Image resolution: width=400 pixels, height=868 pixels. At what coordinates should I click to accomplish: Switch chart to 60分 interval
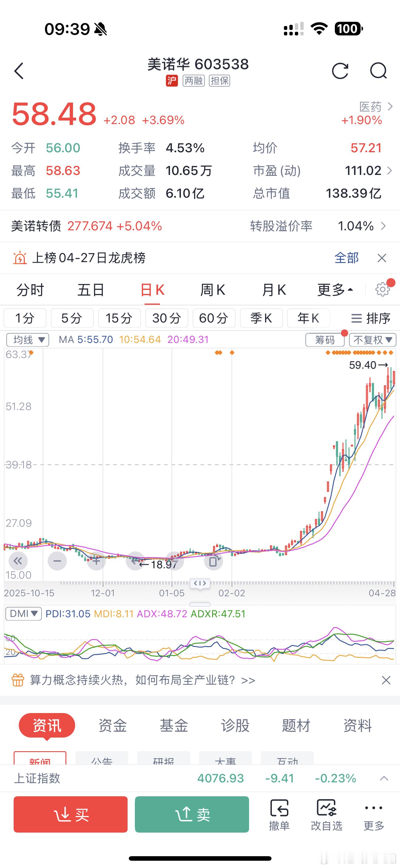[x=214, y=318]
